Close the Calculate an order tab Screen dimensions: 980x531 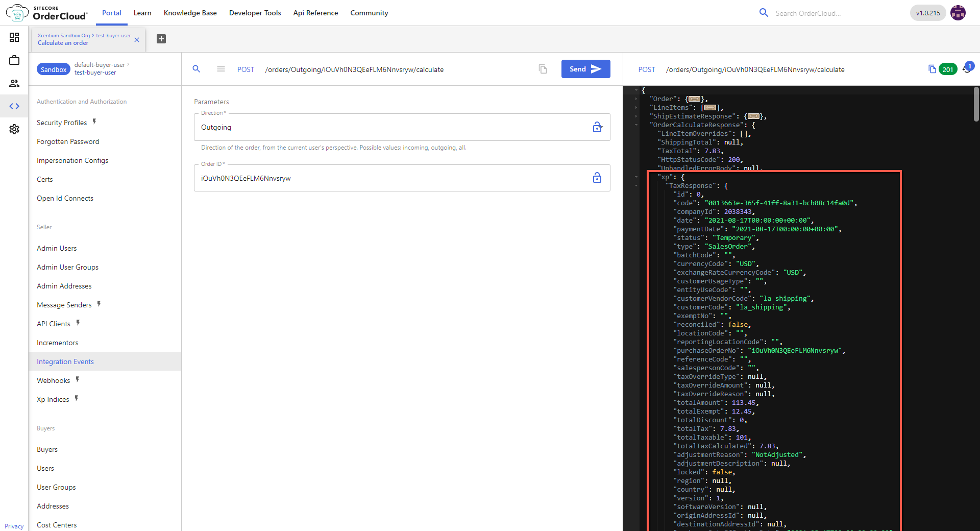point(137,40)
